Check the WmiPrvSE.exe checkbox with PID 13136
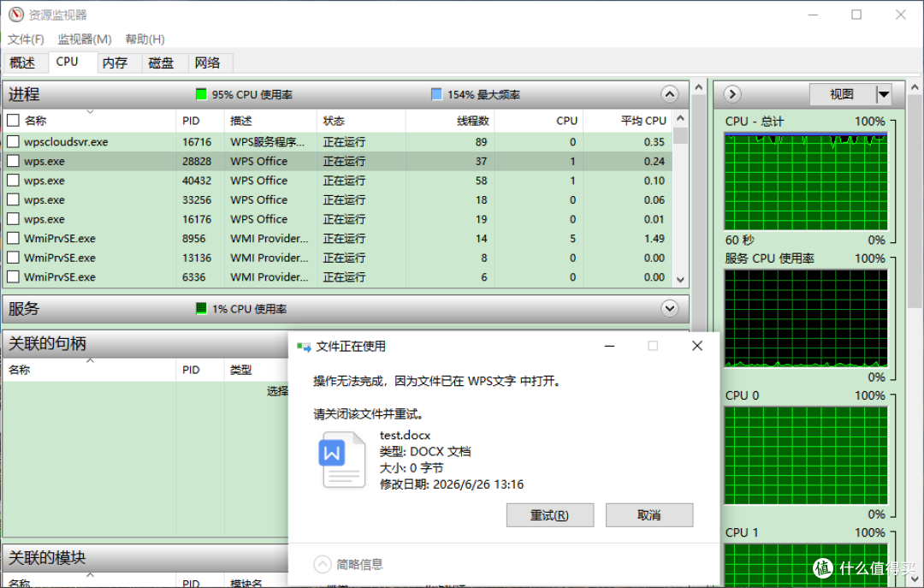 click(13, 258)
